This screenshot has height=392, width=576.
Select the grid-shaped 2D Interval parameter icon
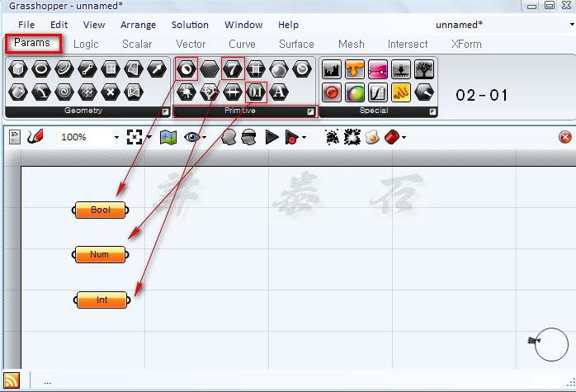click(256, 69)
